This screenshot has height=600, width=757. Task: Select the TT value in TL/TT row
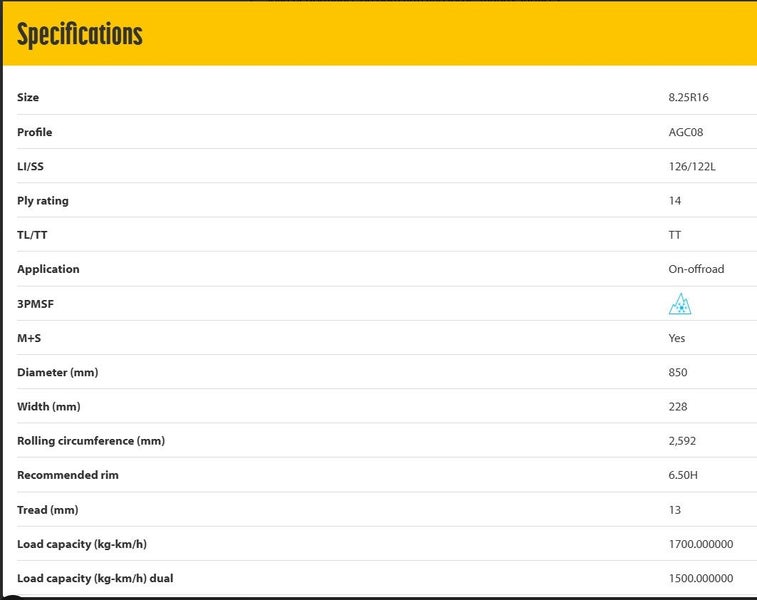(675, 235)
